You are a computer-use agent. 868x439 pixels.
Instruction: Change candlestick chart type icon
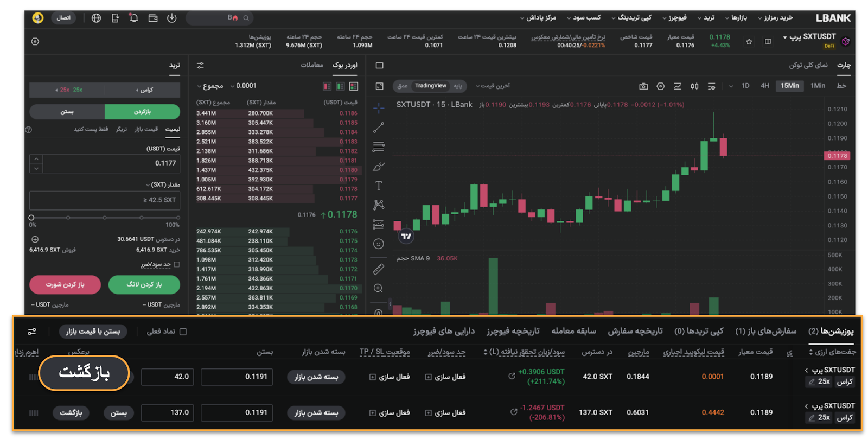coord(694,86)
